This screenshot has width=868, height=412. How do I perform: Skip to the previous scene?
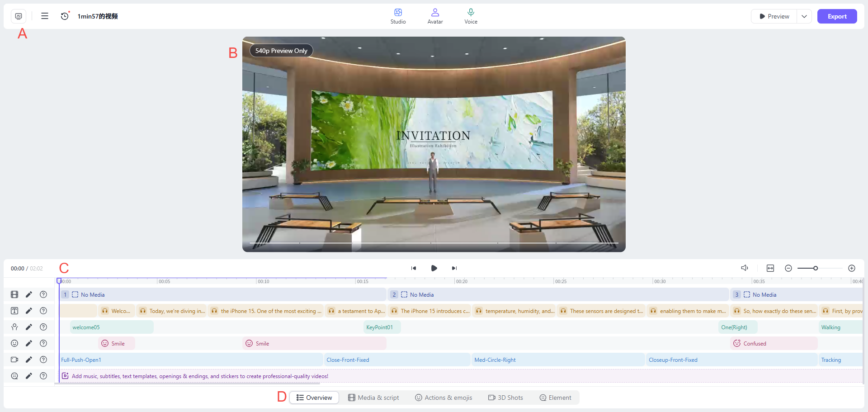click(413, 268)
